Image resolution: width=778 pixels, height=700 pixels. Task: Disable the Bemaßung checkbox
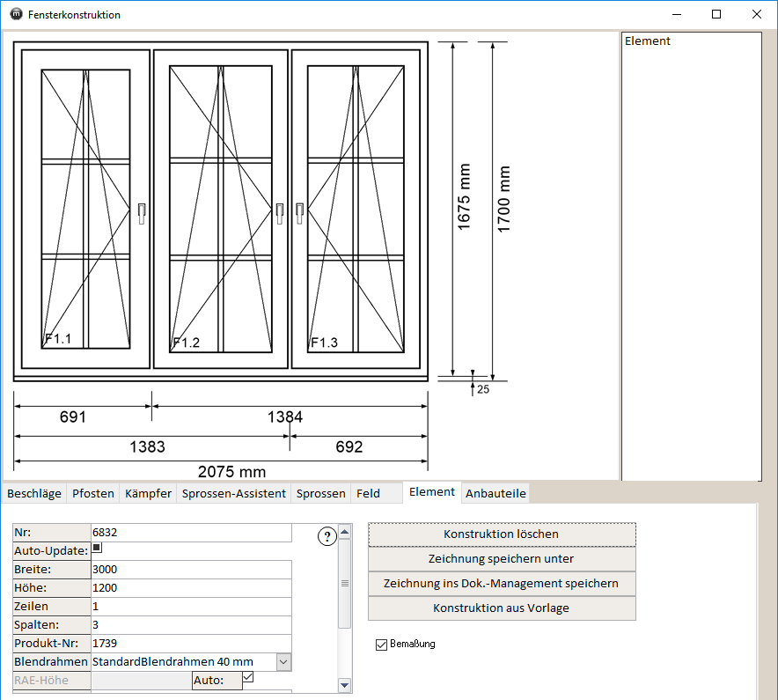(x=381, y=645)
